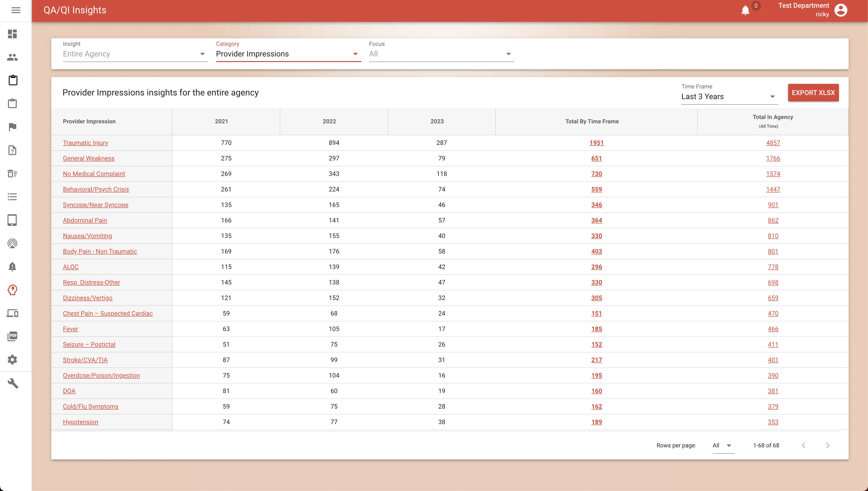The height and width of the screenshot is (491, 868).
Task: Open the wrench tools icon in sidebar
Action: point(12,383)
